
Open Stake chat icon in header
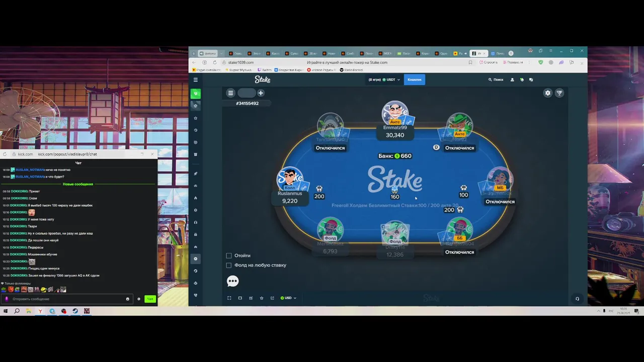(531, 79)
